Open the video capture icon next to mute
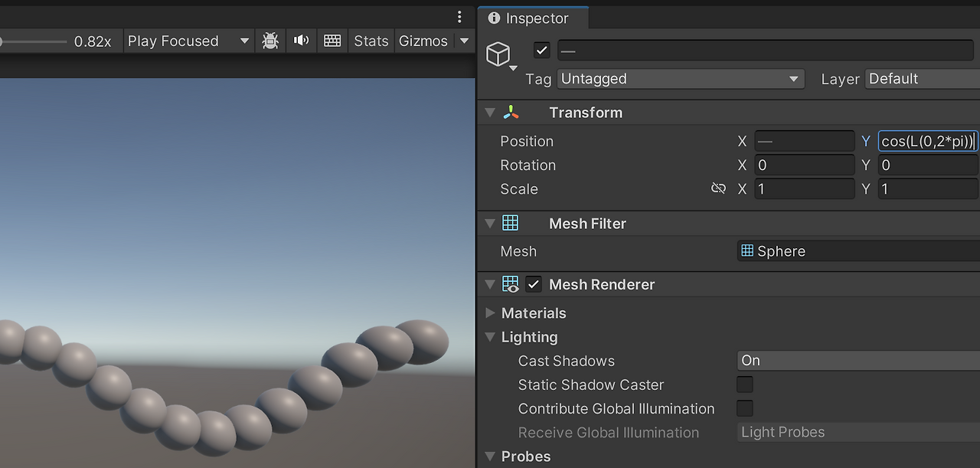Image resolution: width=980 pixels, height=468 pixels. 332,41
